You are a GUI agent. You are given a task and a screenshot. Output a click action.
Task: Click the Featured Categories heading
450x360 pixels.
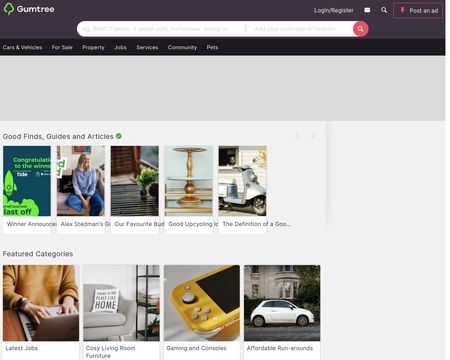tap(38, 254)
